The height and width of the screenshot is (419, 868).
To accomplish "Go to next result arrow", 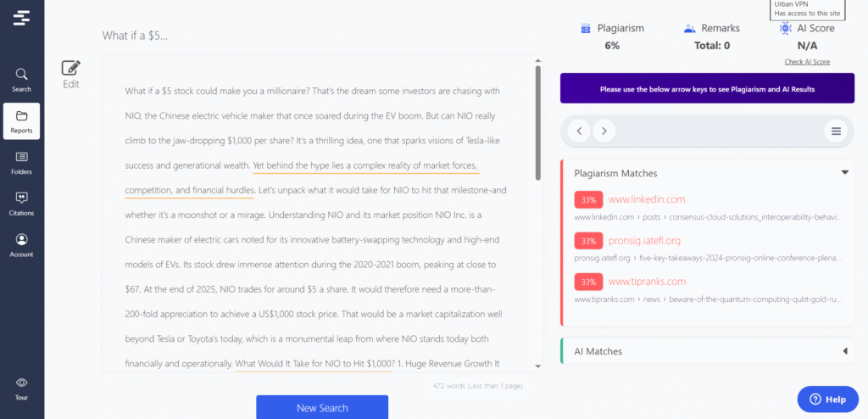I will [x=604, y=131].
